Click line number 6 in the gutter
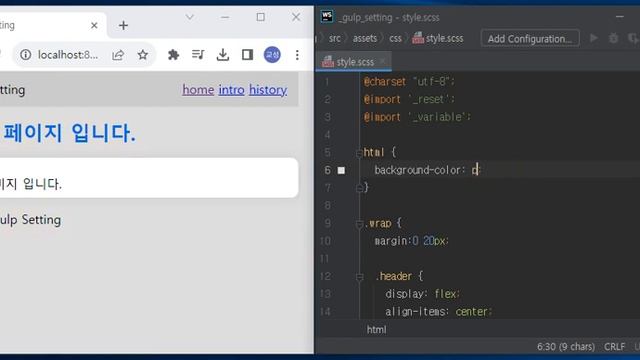 point(327,170)
